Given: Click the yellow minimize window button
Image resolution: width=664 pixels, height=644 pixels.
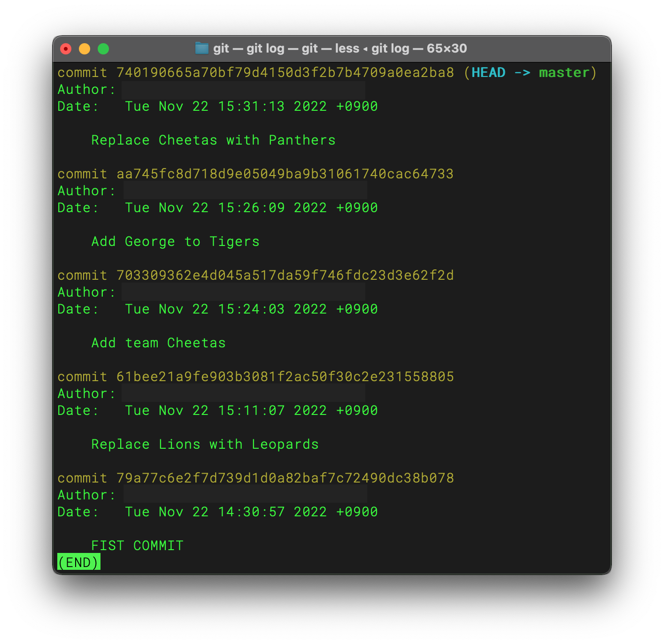Looking at the screenshot, I should 85,49.
